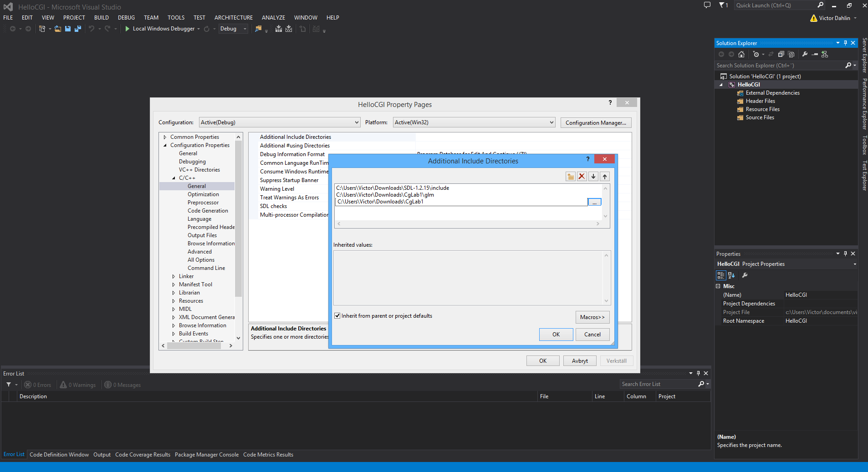Click the search magnifier in Solution Explorer
Screen dimensions: 868x472
click(x=848, y=66)
